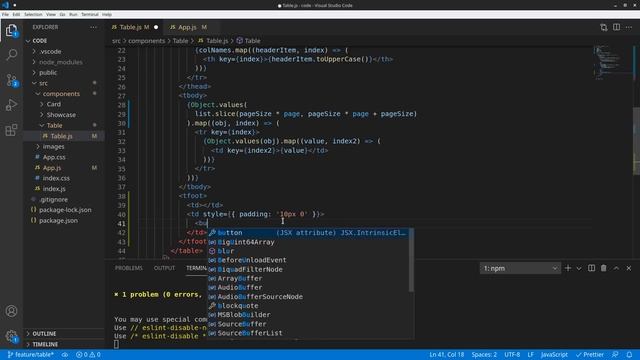Select the button autocomplete suggestion
The width and height of the screenshot is (640, 360).
(310, 233)
